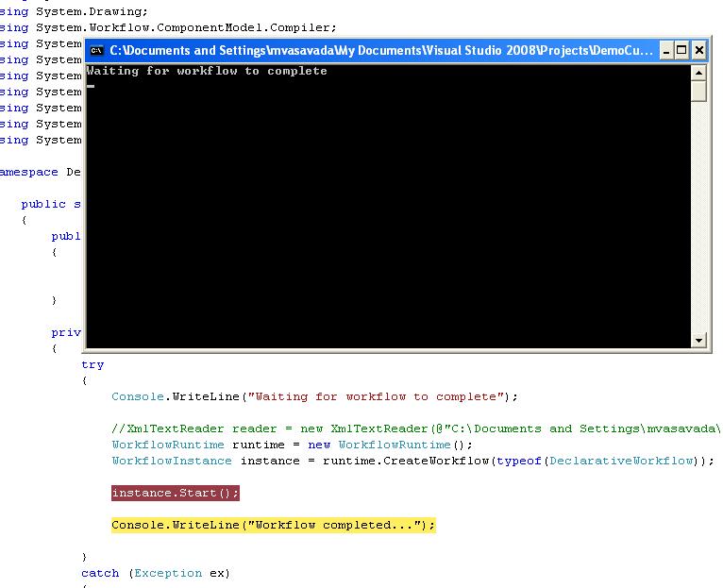Click the 'System.Workflow.ComponentModel.Compiler' using line
This screenshot has height=588, width=723.
(168, 27)
